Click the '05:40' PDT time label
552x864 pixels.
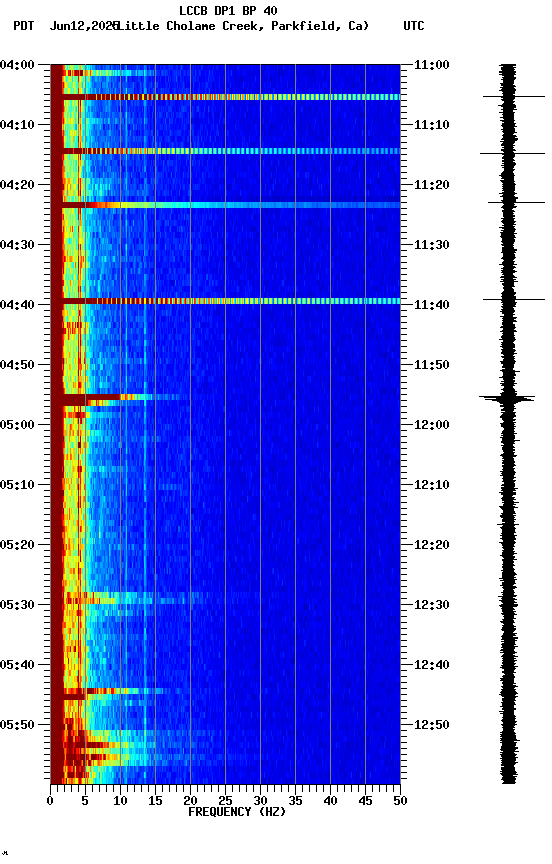point(17,665)
